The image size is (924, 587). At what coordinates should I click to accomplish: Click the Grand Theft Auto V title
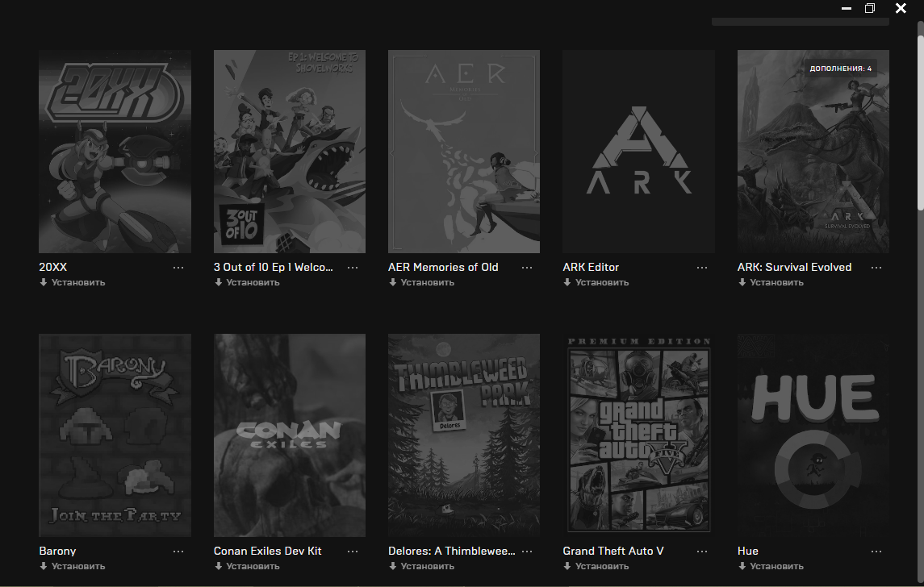point(613,551)
